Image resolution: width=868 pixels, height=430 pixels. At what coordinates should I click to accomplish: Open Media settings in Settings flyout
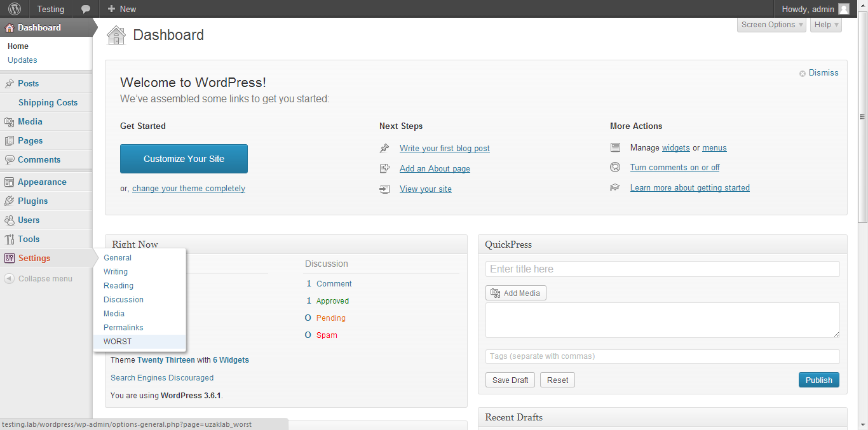tap(114, 314)
